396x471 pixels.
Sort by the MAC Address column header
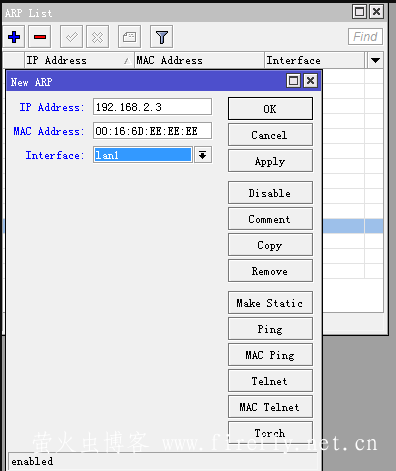click(199, 60)
